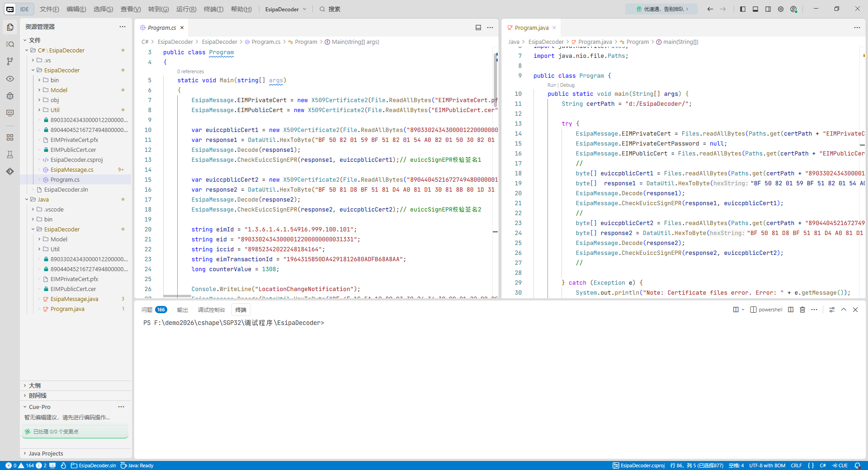
Task: Open the Source Control activity bar icon
Action: [x=10, y=61]
